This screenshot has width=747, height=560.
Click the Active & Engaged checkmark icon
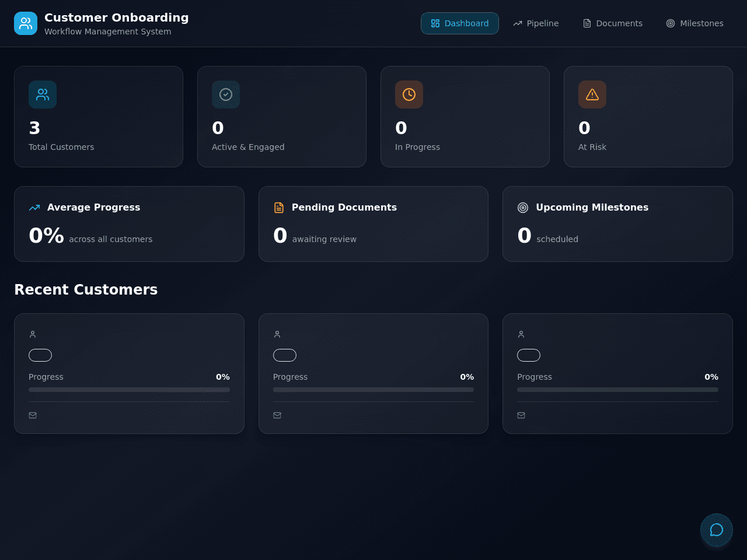[226, 94]
